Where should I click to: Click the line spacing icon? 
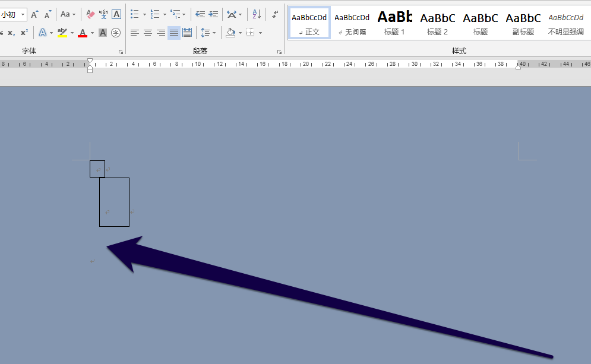[205, 33]
